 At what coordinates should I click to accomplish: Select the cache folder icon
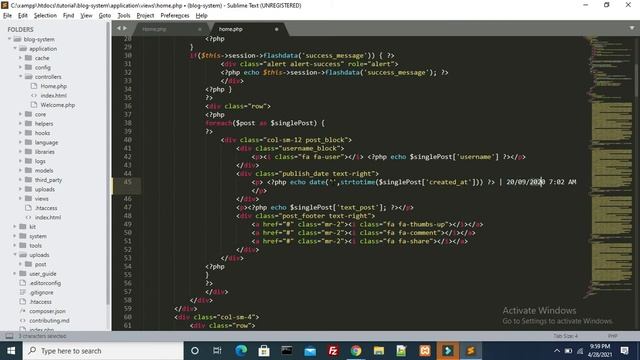[28, 58]
